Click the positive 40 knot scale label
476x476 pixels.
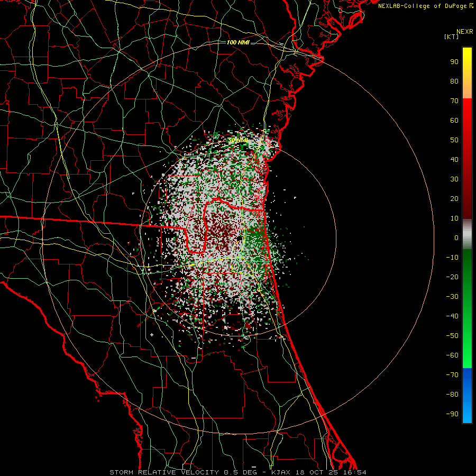click(x=454, y=160)
